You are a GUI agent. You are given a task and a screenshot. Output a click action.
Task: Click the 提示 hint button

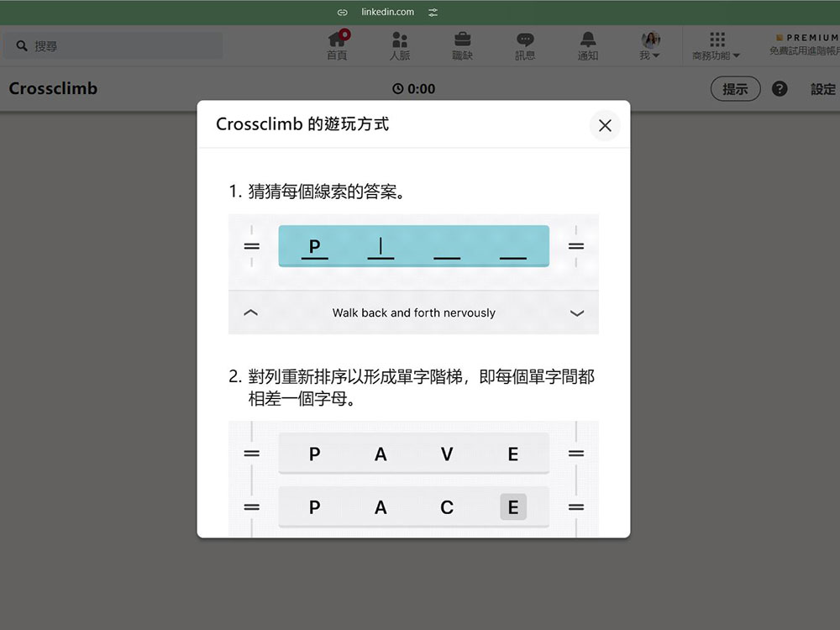(735, 89)
